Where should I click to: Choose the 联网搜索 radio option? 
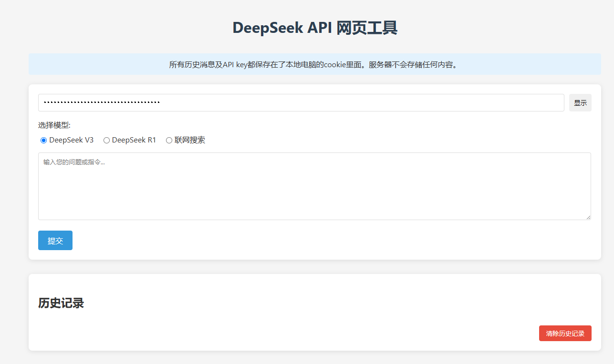point(169,140)
